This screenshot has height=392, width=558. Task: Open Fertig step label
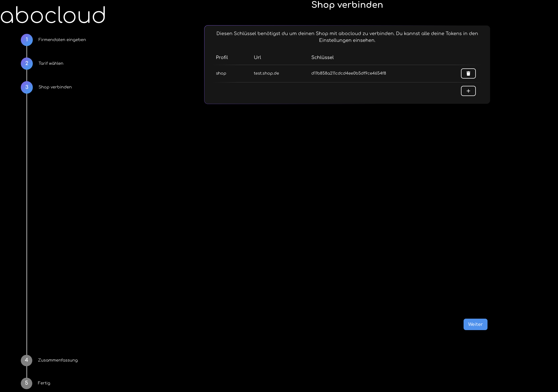pyautogui.click(x=44, y=383)
